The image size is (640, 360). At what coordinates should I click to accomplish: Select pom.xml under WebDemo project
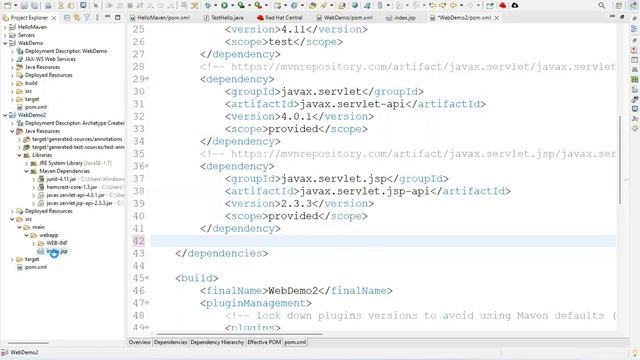[36, 107]
